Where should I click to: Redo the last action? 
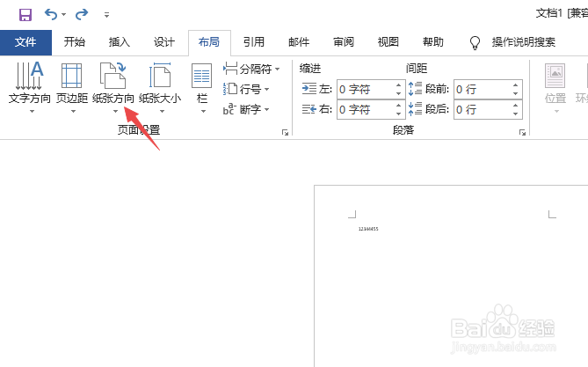coord(82,15)
